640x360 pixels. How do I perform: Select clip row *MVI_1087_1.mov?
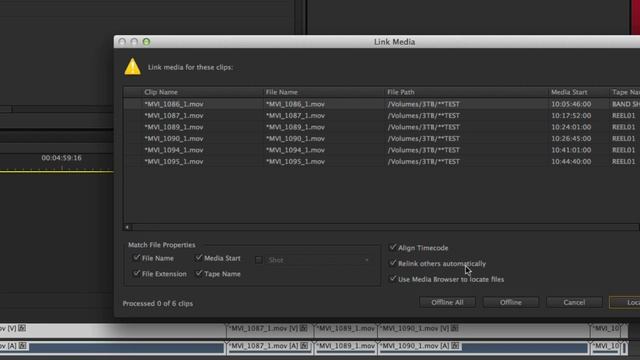382,116
